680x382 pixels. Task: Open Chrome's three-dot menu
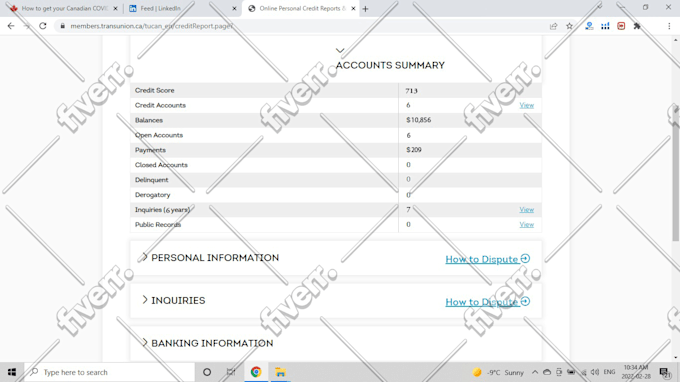click(x=669, y=26)
